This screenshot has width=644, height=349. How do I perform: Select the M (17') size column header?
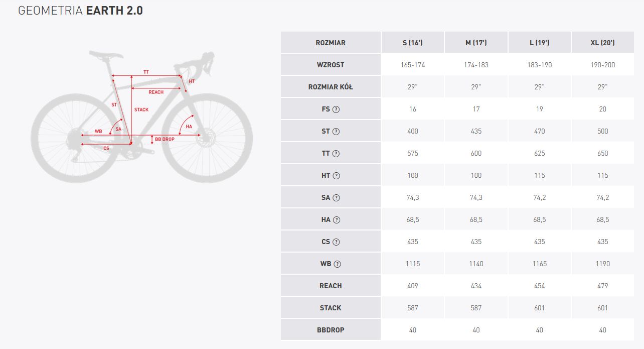click(476, 43)
